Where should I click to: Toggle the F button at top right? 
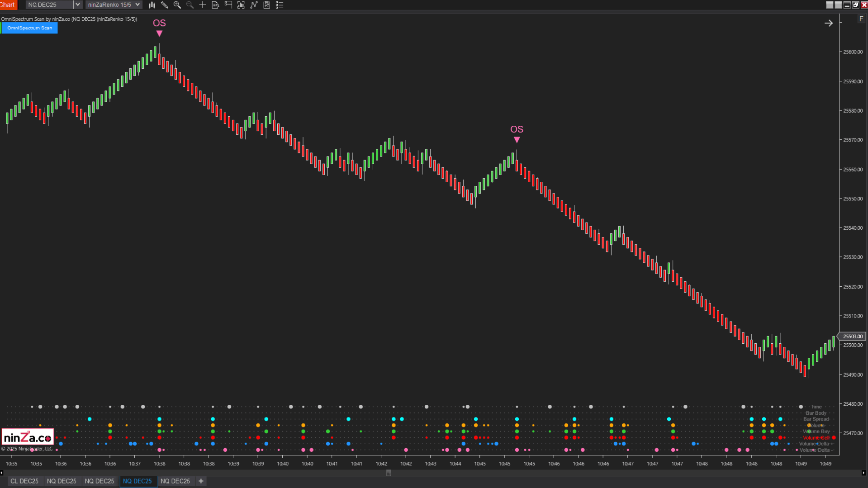pos(861,19)
